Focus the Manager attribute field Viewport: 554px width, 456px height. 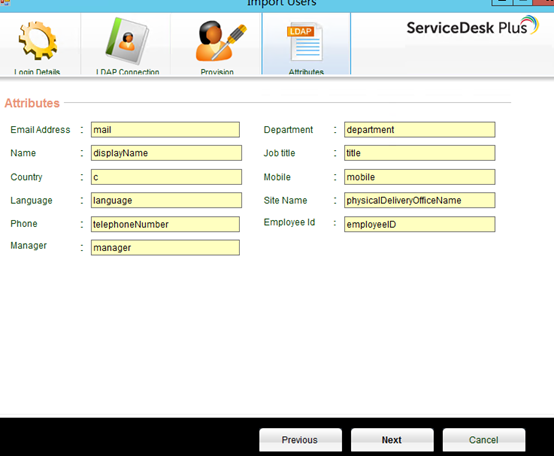click(165, 248)
